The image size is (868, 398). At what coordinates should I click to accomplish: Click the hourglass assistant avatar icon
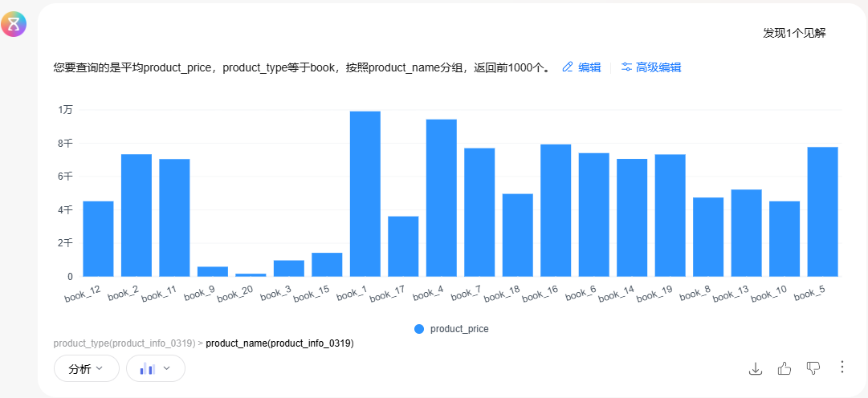[14, 23]
